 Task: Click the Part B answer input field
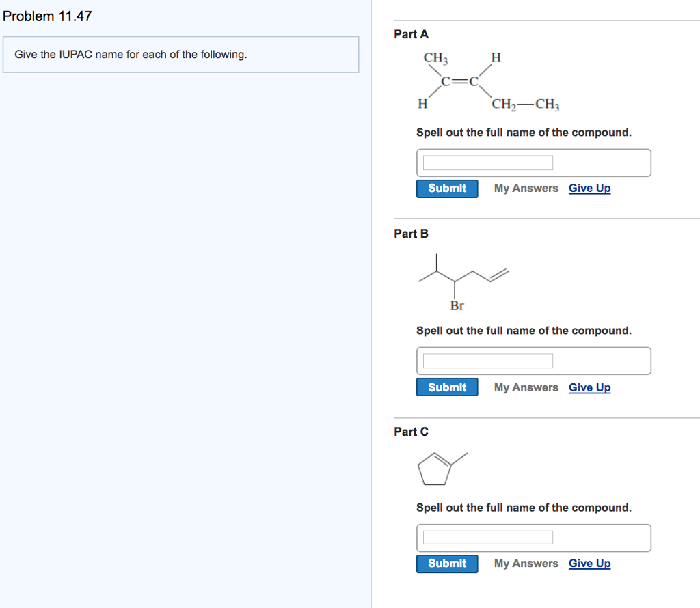coord(487,361)
